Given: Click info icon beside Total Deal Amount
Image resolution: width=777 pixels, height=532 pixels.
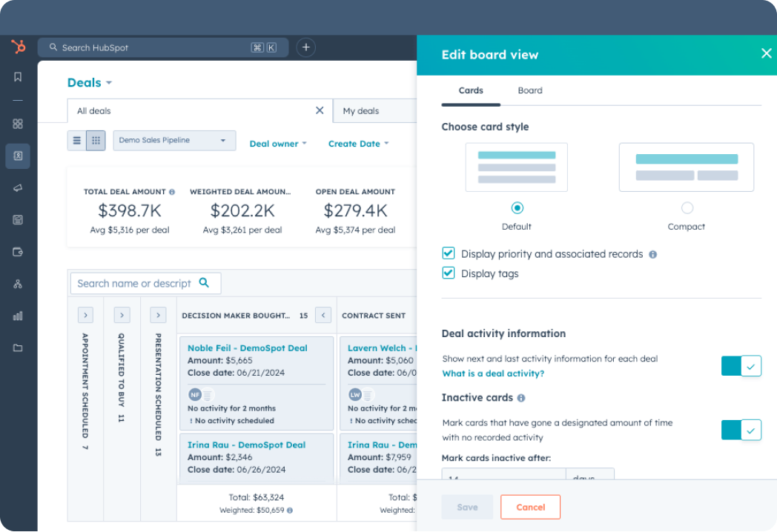Looking at the screenshot, I should point(172,192).
